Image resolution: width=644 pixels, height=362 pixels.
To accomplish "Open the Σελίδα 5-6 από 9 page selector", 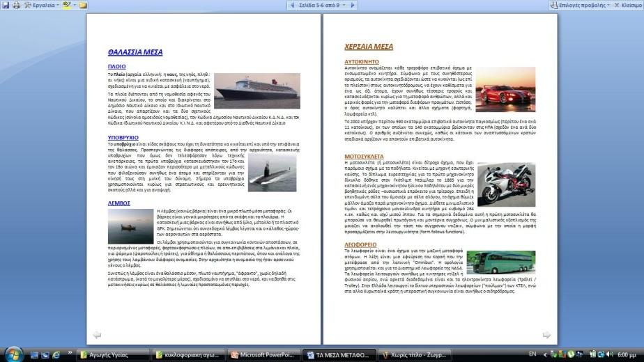I will pyautogui.click(x=321, y=5).
